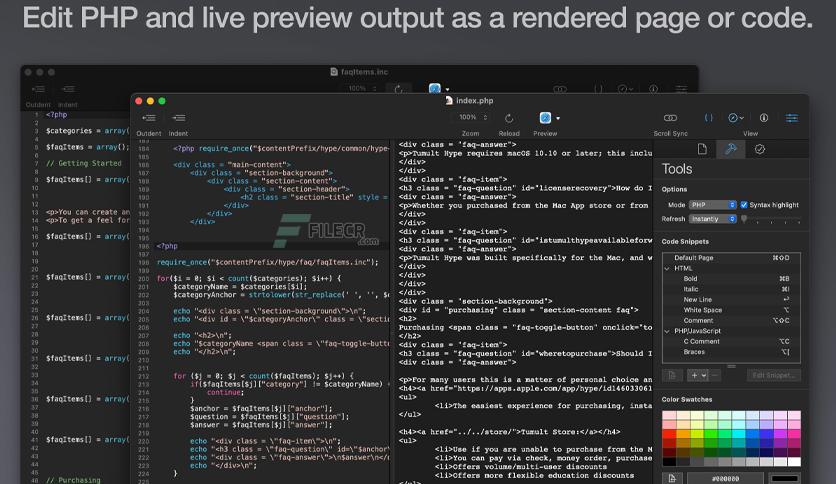Screen dimensions: 836x484
Task: Click the insert color icon below swatches
Action: [672, 479]
